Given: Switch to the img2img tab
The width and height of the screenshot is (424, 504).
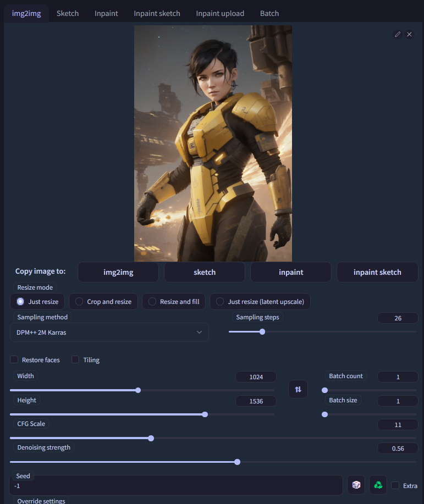Looking at the screenshot, I should [x=26, y=14].
